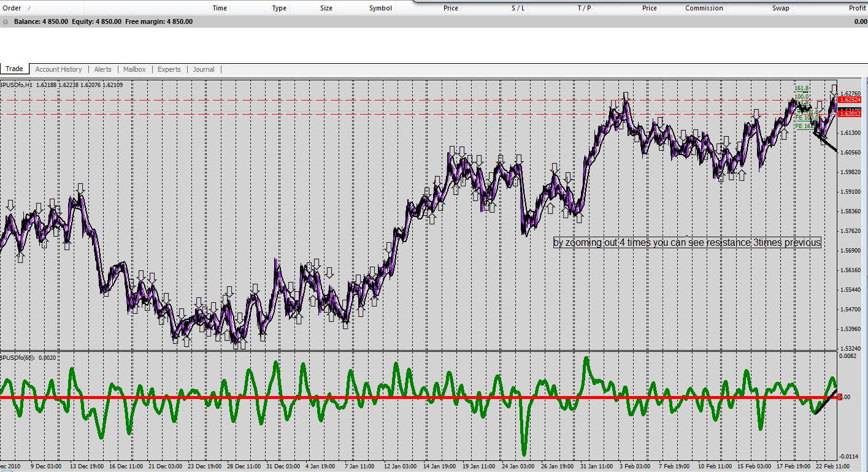This screenshot has width=868, height=472.
Task: Click the Swap column header
Action: 780,8
